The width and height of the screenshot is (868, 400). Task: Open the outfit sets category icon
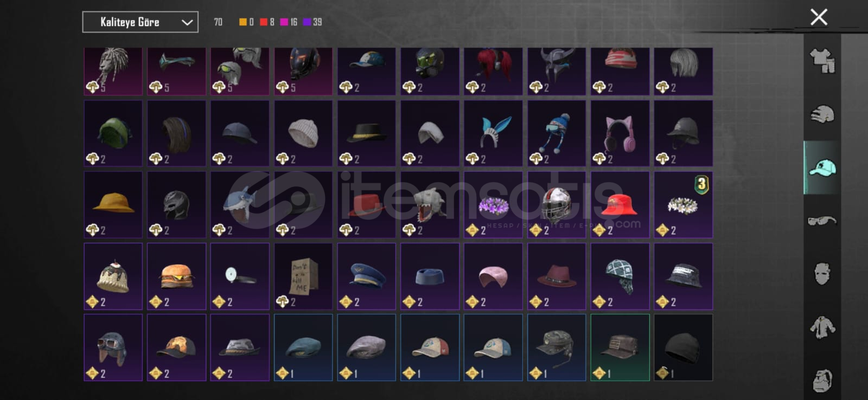click(822, 61)
